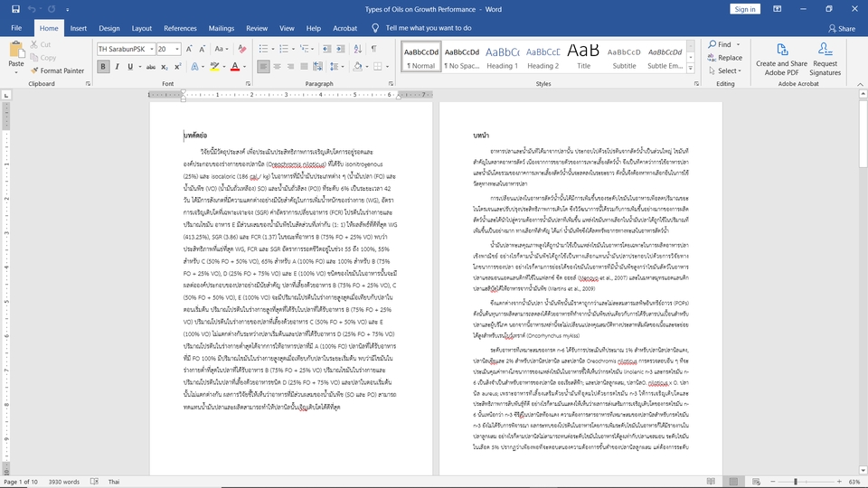Click the zoom slider handle

click(x=796, y=482)
